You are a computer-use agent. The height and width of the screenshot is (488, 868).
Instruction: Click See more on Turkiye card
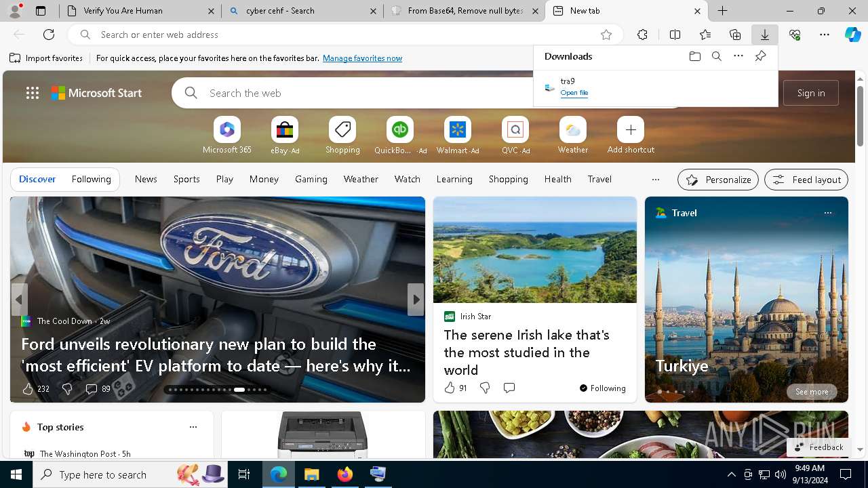[812, 392]
